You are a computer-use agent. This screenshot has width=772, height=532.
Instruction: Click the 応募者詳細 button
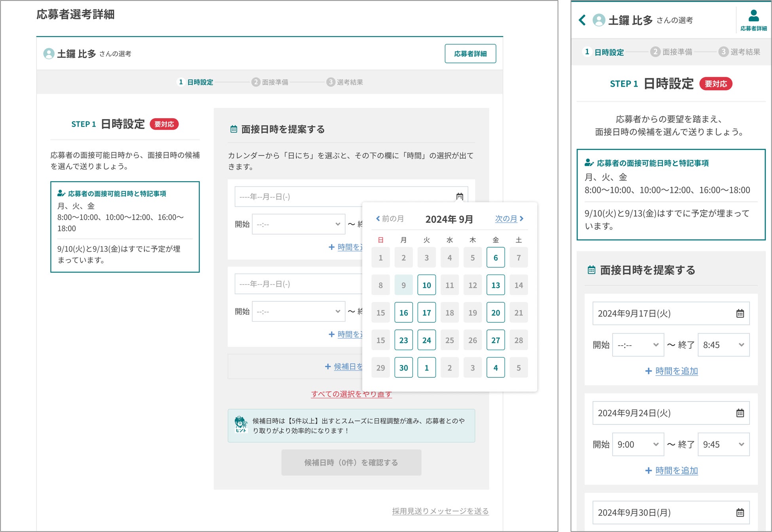coord(470,54)
